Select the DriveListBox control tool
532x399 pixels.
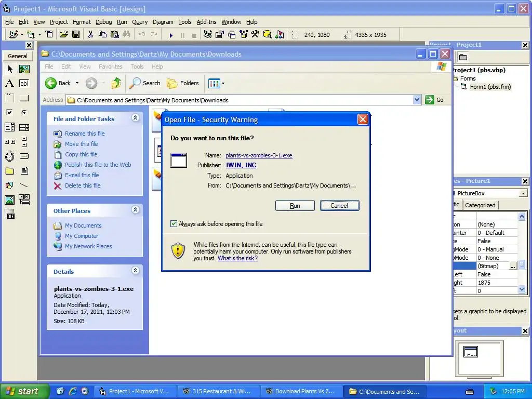pyautogui.click(x=24, y=156)
